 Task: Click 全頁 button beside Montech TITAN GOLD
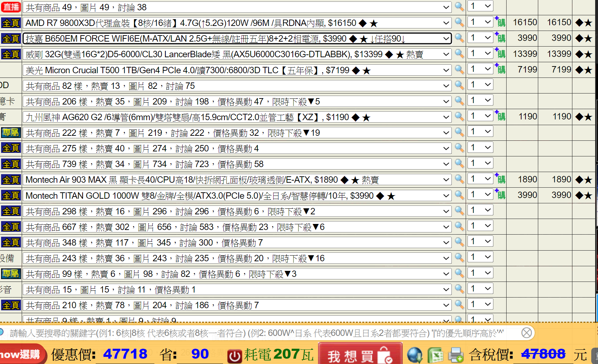click(x=11, y=196)
